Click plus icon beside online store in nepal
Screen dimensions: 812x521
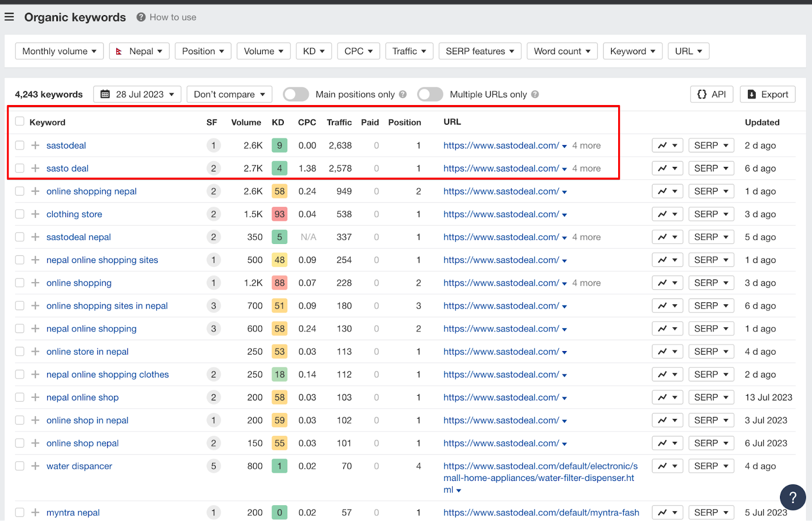click(35, 352)
